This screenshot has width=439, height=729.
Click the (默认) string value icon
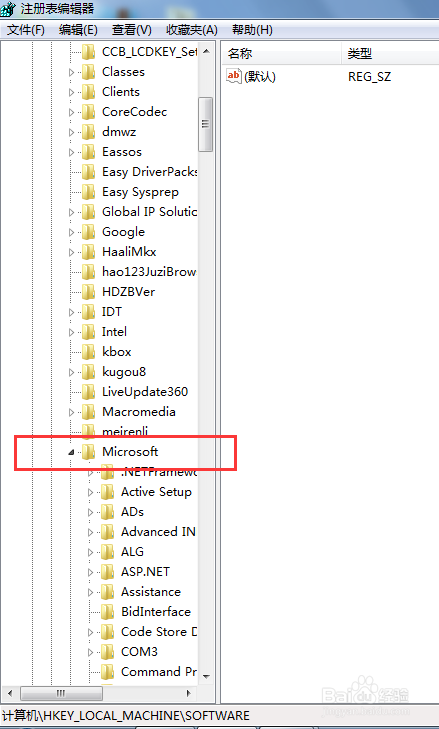tap(233, 76)
